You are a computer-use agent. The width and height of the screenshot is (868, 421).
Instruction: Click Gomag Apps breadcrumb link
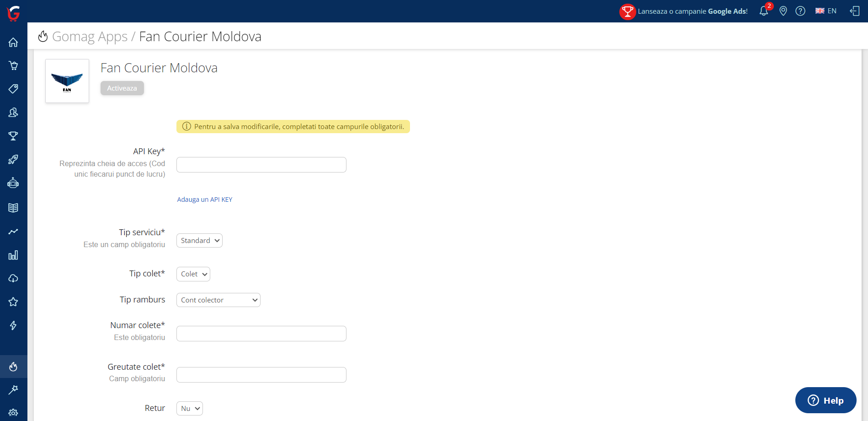pyautogui.click(x=90, y=37)
